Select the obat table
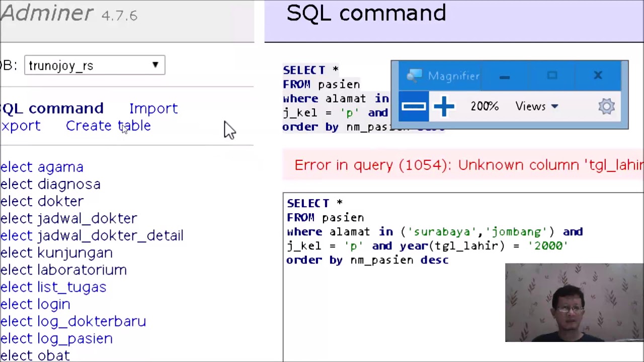 [x=53, y=355]
